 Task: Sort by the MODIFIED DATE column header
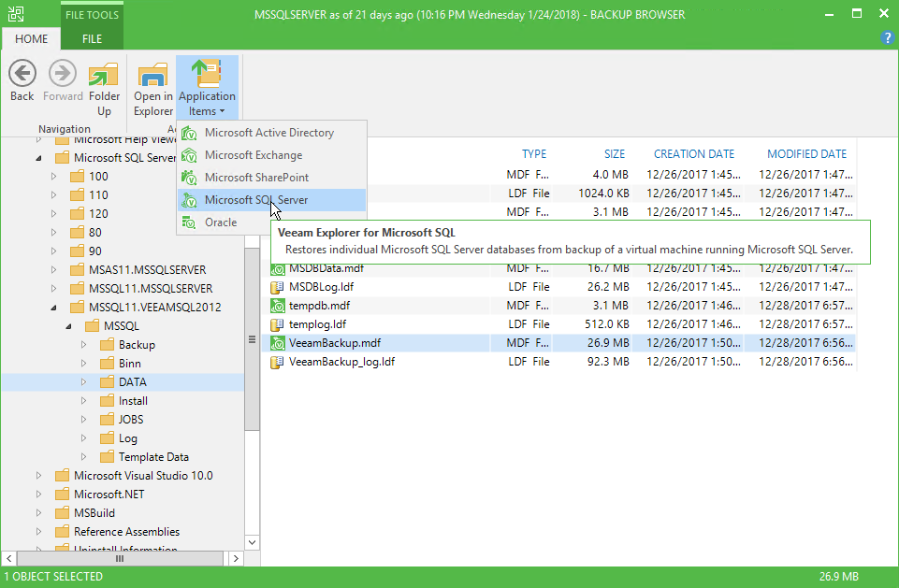pyautogui.click(x=806, y=154)
